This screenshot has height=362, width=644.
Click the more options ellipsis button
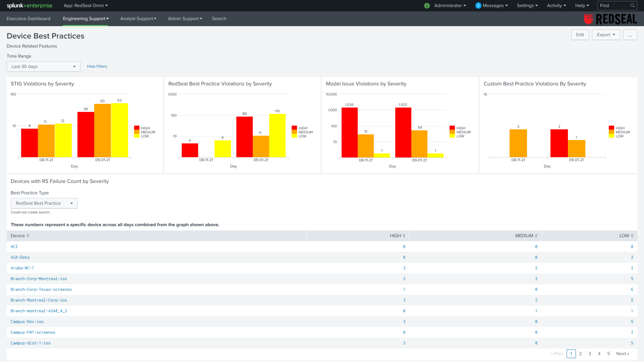[630, 35]
